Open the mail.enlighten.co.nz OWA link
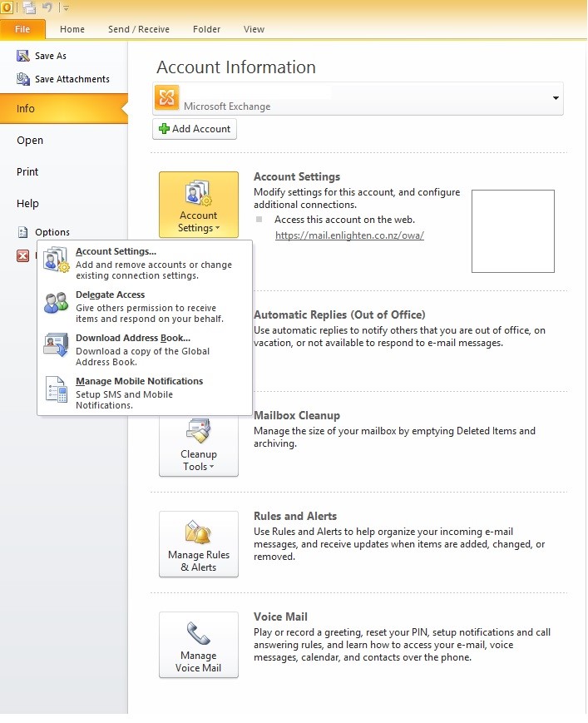Screen dimensions: 588x723 coord(349,235)
